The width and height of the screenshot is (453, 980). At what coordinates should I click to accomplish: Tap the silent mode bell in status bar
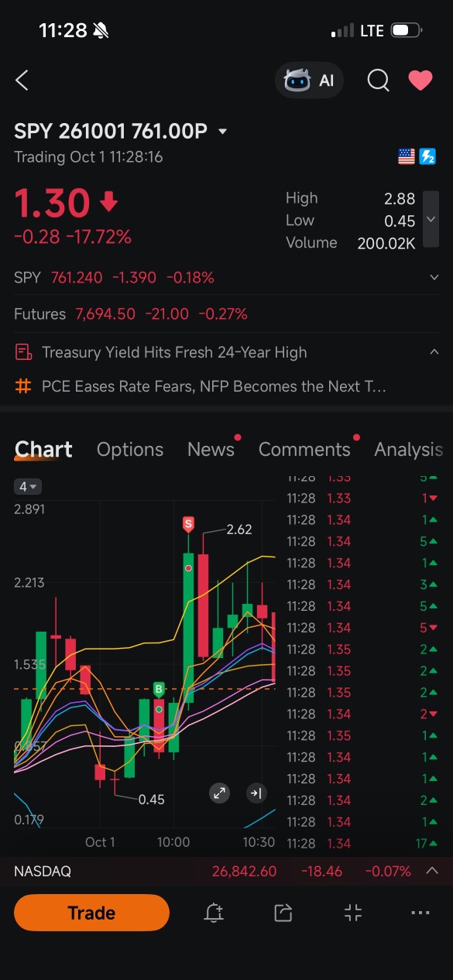tap(101, 31)
